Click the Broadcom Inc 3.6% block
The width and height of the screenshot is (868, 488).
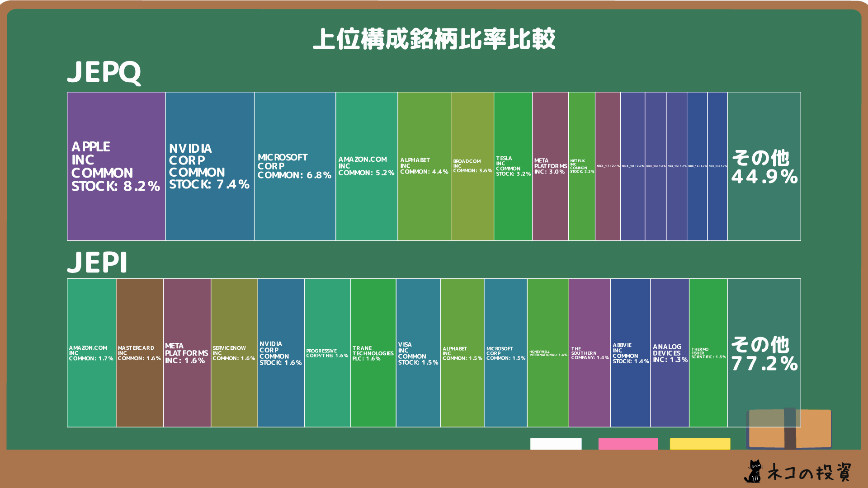(x=472, y=166)
